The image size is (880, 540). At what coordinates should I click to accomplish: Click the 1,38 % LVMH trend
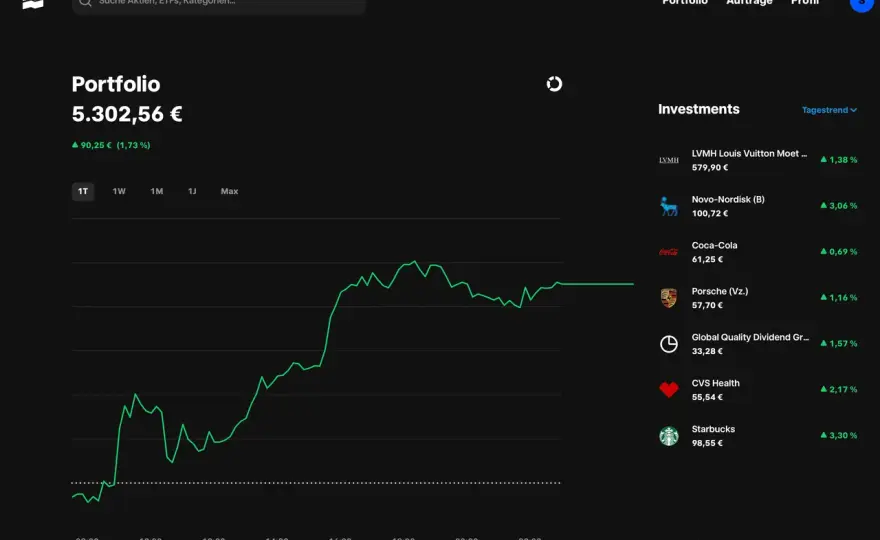click(838, 160)
